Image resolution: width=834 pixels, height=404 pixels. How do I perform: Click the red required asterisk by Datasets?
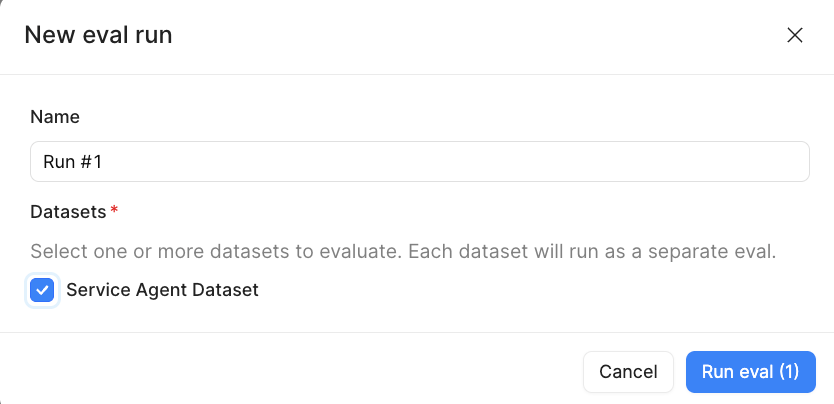[114, 211]
